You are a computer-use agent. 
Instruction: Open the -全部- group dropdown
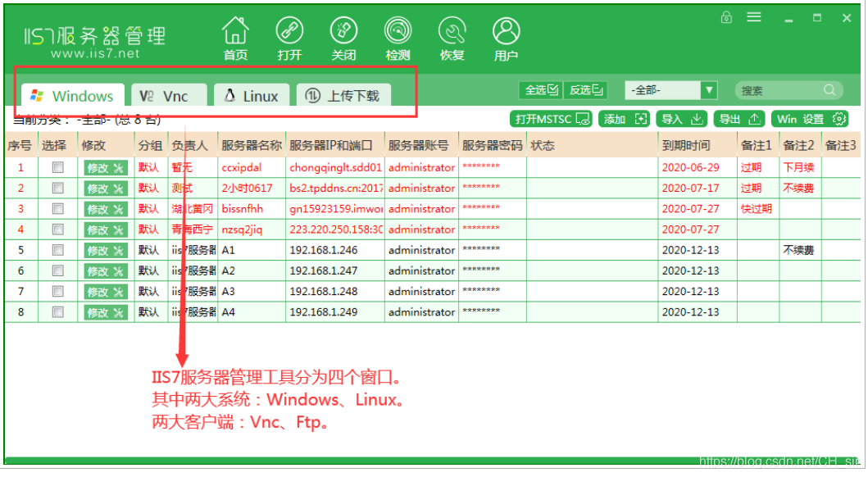pos(671,89)
